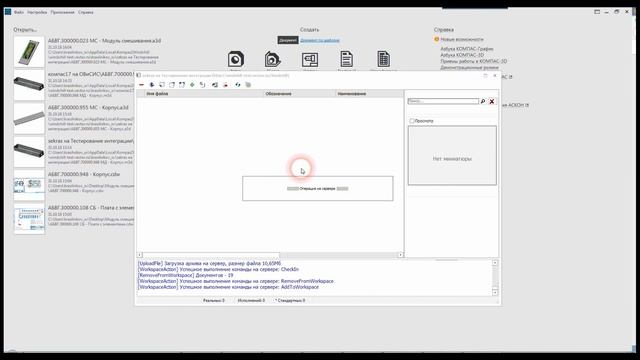Click the red minus icon in dialog toolbar
This screenshot has height=360, width=640.
pos(142,85)
